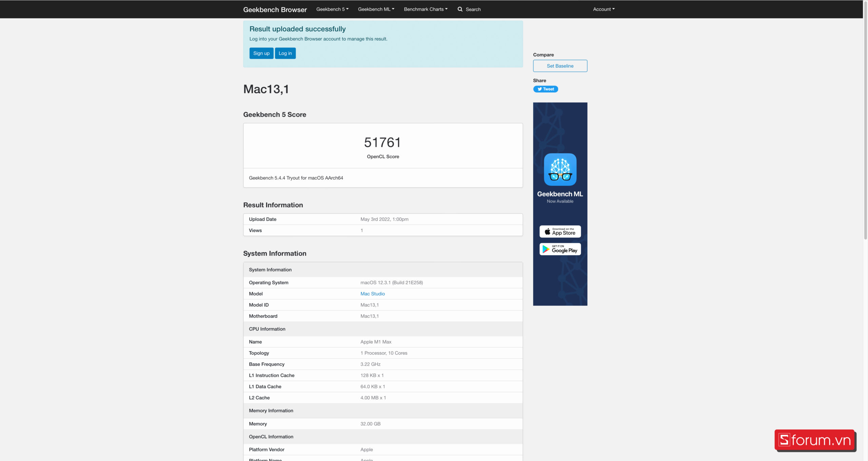Select the 1 Processor, 10 Cores value
The image size is (868, 461).
tap(384, 353)
